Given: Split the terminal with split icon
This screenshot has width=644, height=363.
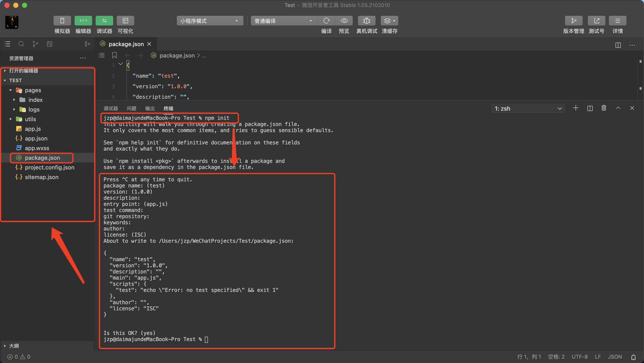Looking at the screenshot, I should [590, 108].
